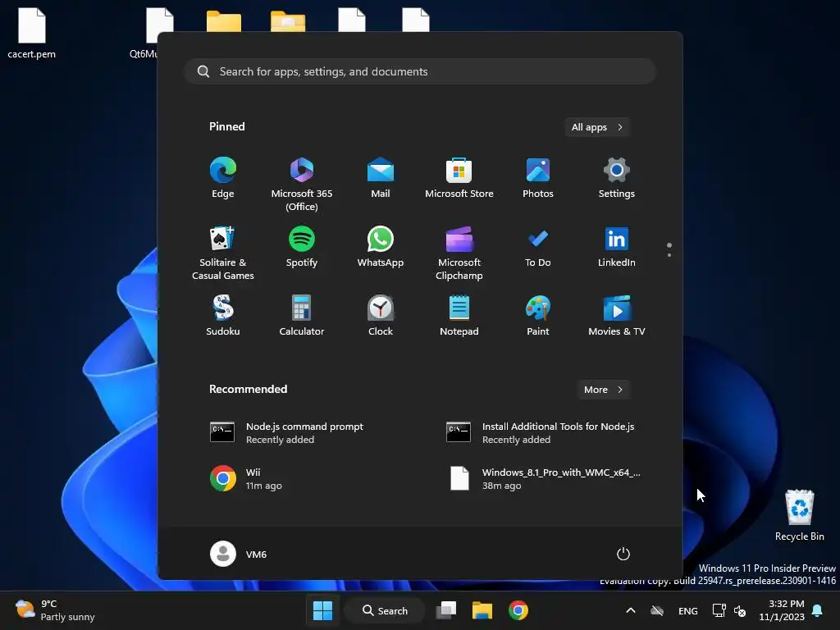The height and width of the screenshot is (630, 840).
Task: Open Windows_8.1_Pro_with_WMC_x64 file
Action: pos(546,478)
